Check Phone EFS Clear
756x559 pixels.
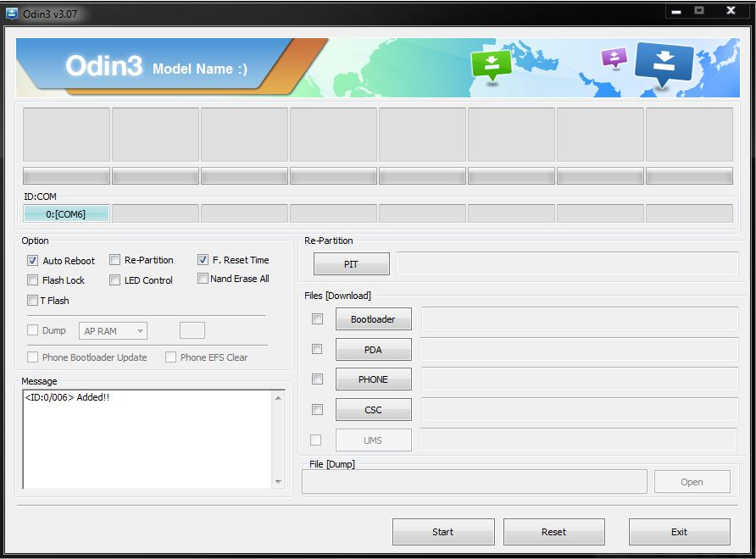170,357
